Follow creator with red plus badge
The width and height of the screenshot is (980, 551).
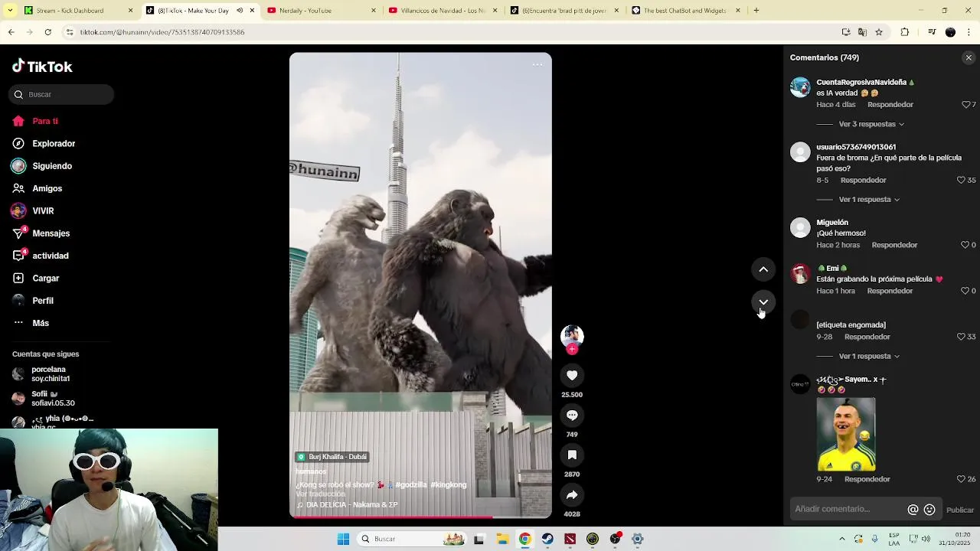click(x=572, y=349)
